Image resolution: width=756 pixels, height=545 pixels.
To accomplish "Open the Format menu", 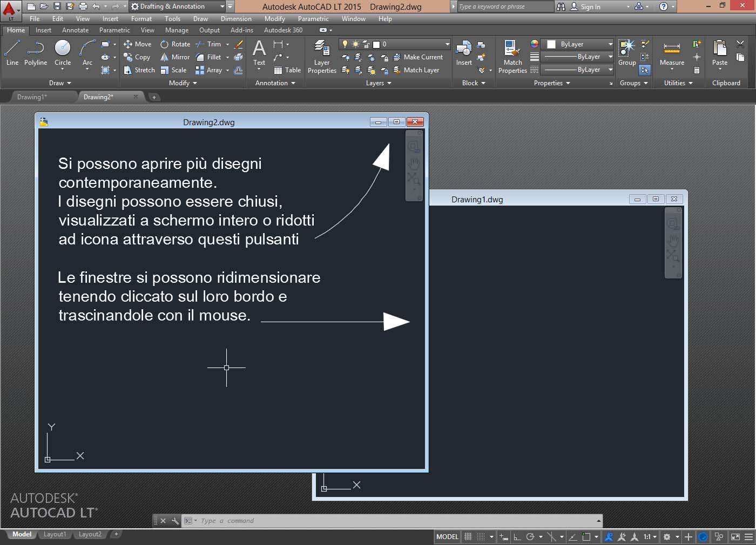I will (141, 19).
